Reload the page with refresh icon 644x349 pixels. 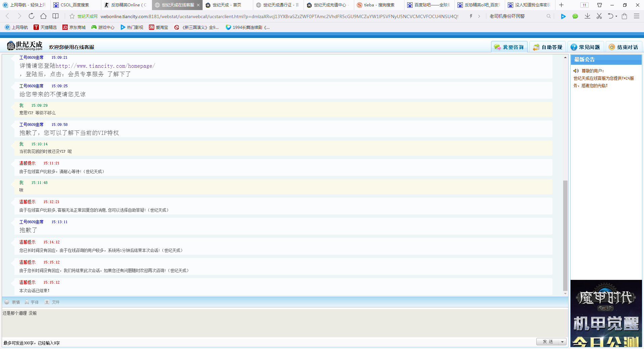[31, 16]
